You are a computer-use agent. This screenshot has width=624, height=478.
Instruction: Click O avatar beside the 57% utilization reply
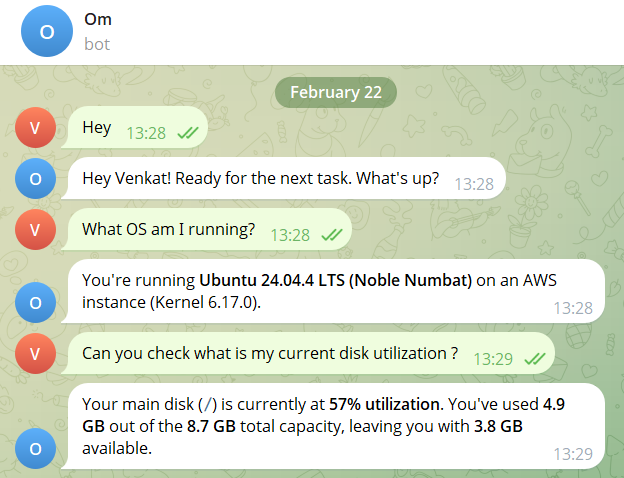pos(36,449)
